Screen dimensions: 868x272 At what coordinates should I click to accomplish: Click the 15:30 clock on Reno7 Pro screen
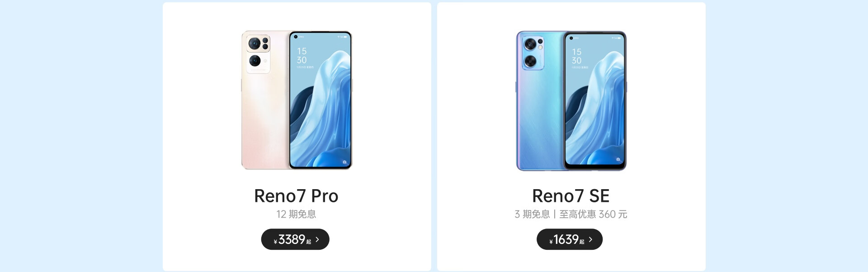pos(302,56)
